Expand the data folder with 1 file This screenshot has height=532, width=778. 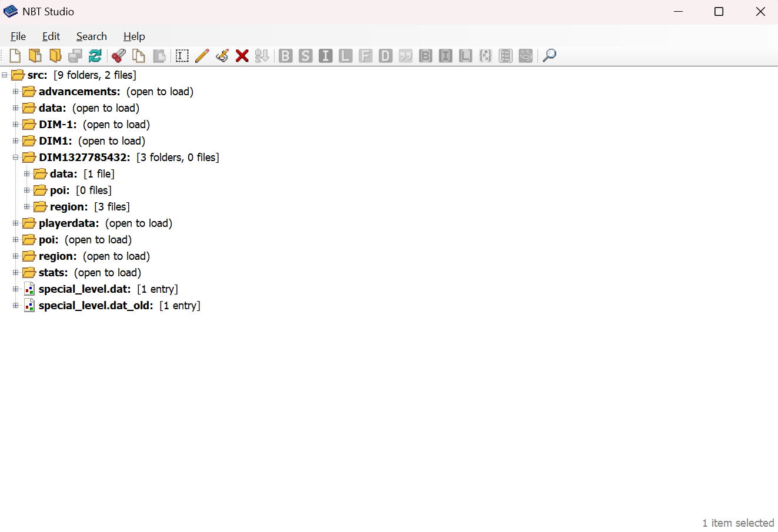point(27,174)
